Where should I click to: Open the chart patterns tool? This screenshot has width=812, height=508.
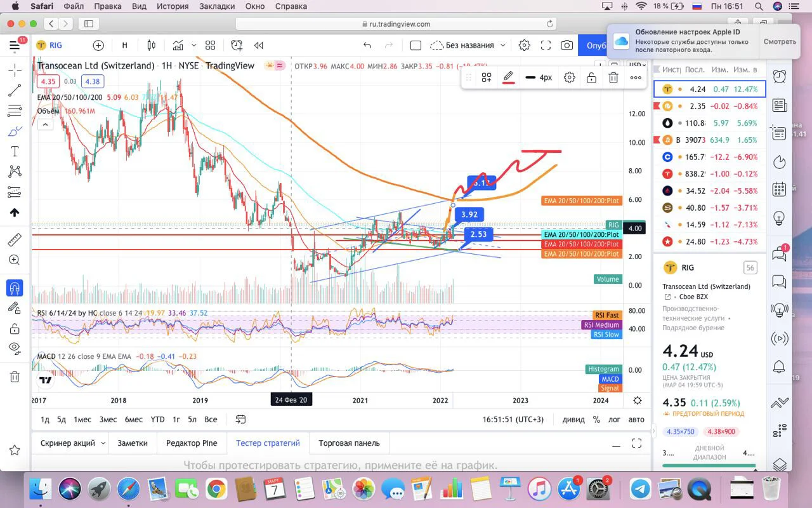pos(15,171)
